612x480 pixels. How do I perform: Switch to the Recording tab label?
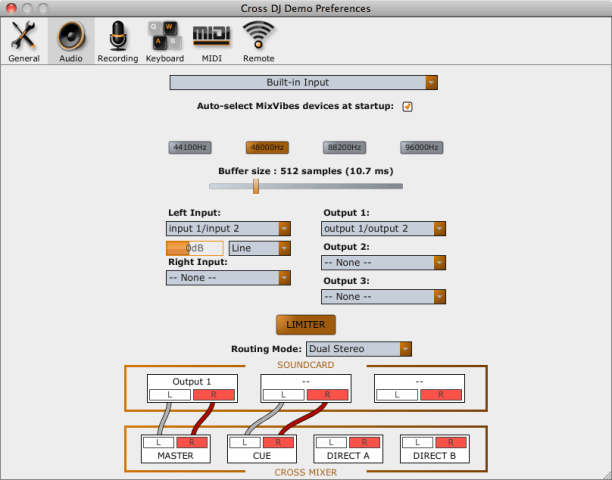(118, 59)
